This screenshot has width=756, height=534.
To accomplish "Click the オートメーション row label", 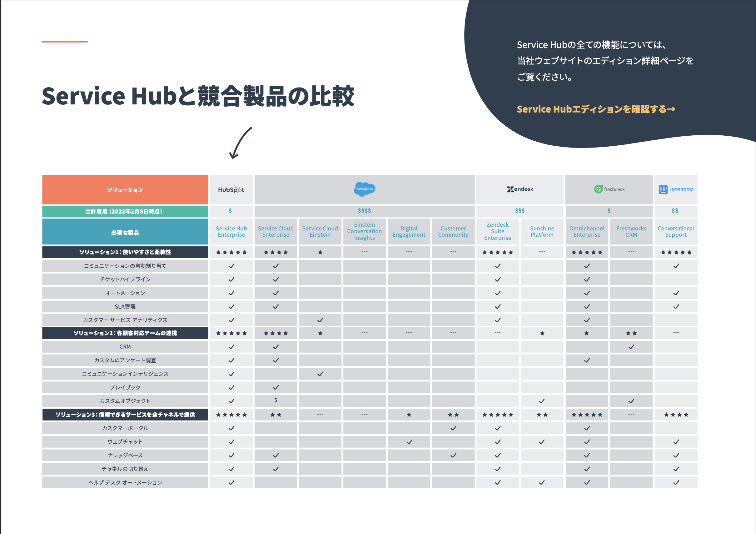I will tap(125, 293).
